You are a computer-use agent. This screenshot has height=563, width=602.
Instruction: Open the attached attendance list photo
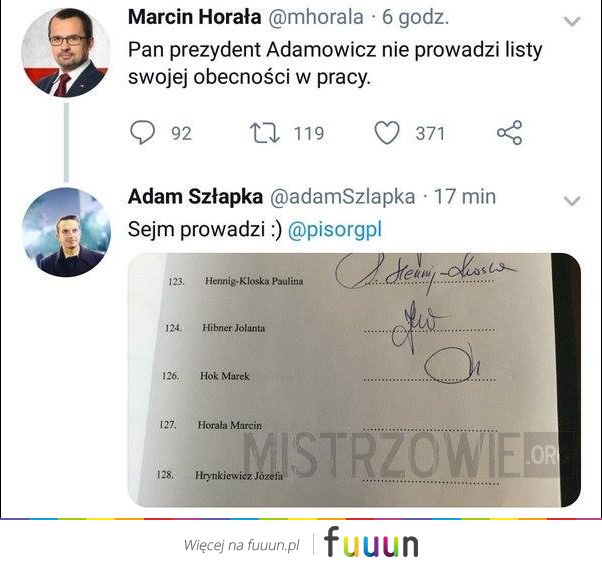[354, 380]
